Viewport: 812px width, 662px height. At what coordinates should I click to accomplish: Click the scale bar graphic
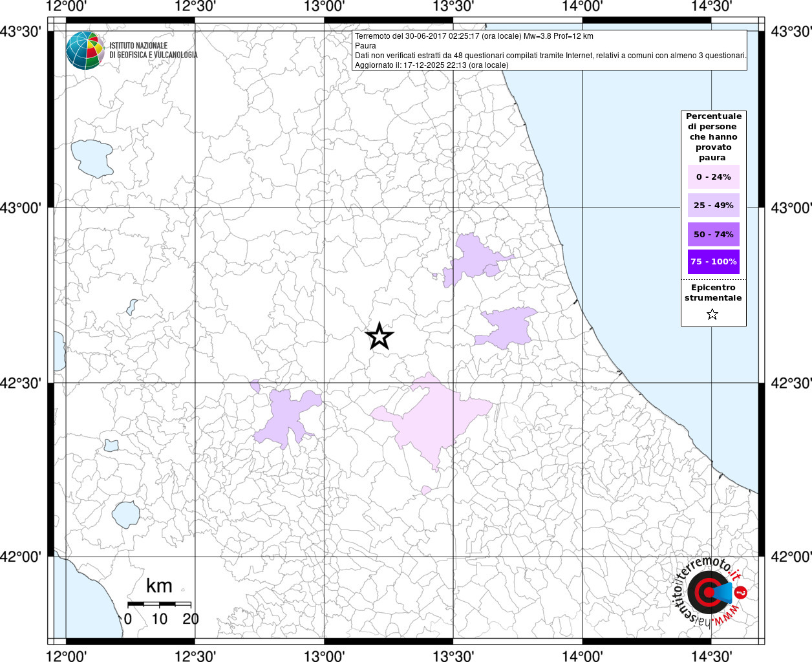pos(159,604)
